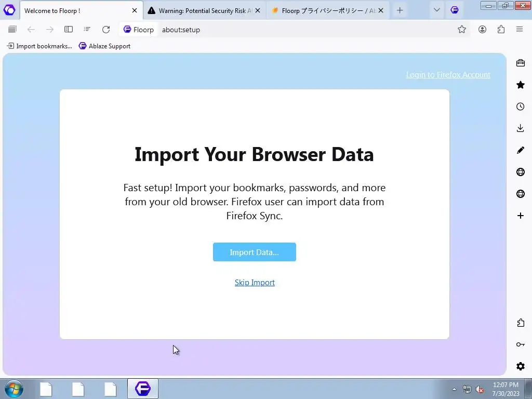Click the Floorp hexagon logo at tab bar start
Image resolution: width=532 pixels, height=399 pixels.
point(9,10)
